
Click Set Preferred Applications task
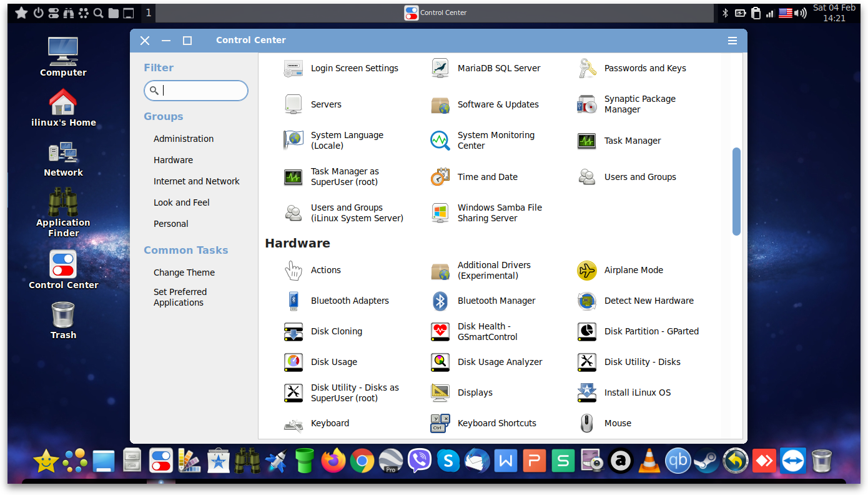(180, 297)
